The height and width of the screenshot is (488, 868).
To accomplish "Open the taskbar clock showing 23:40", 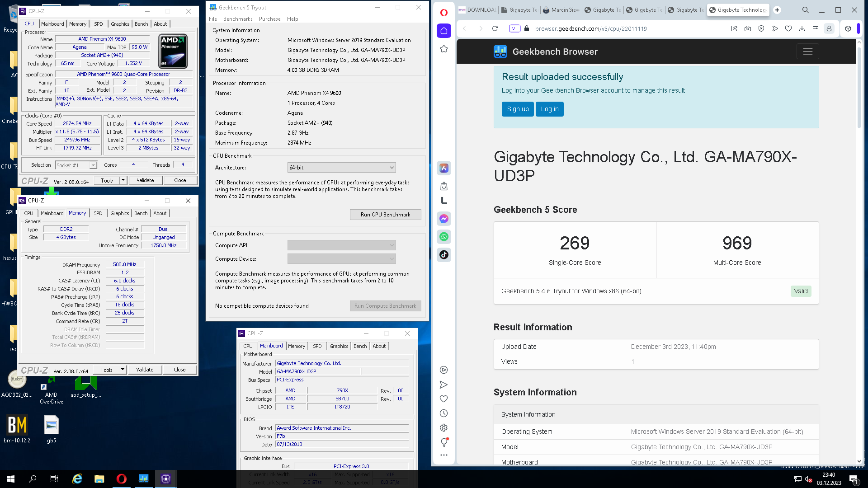I will point(829,479).
